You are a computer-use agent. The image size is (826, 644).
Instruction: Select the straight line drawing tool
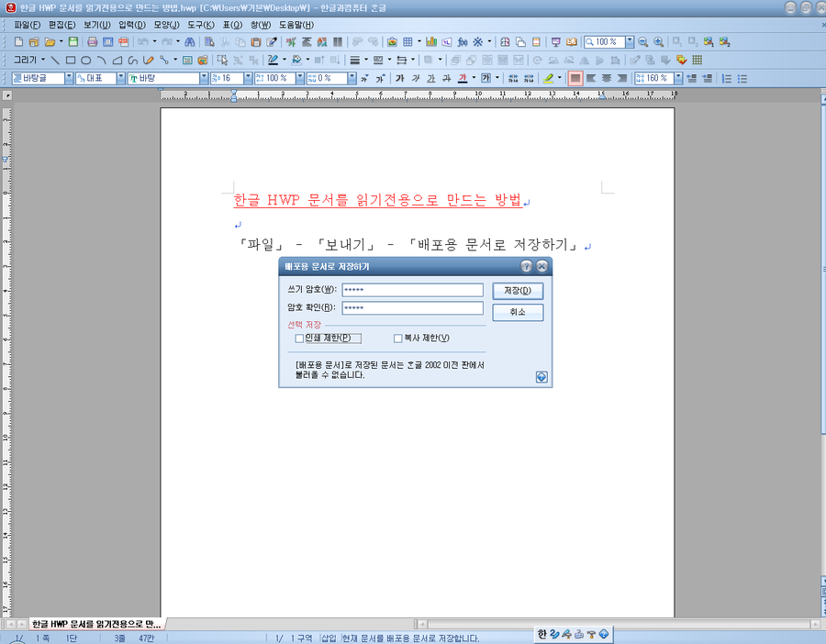click(x=55, y=61)
